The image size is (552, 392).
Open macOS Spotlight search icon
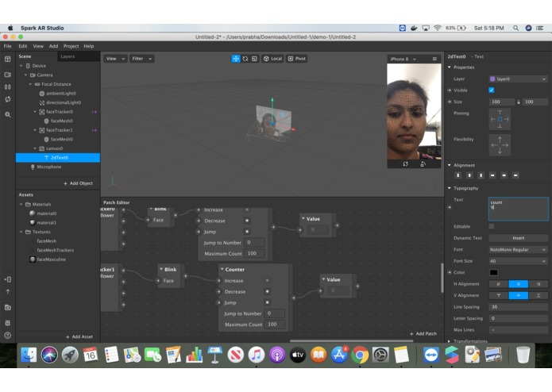click(515, 28)
